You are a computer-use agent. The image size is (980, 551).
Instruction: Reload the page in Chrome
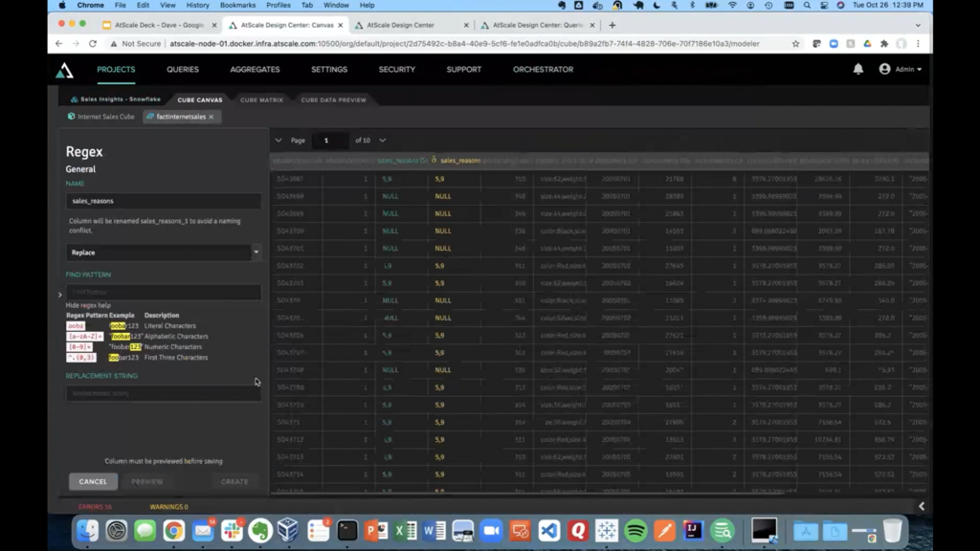click(93, 44)
